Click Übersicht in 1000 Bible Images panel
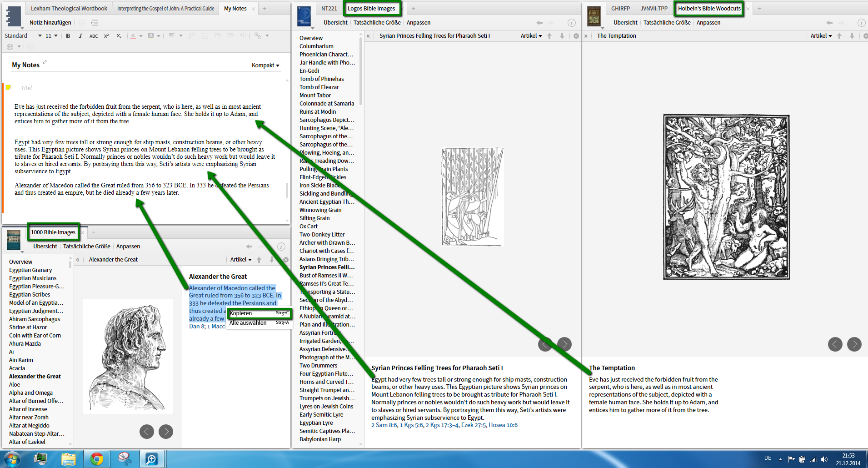The height and width of the screenshot is (468, 868). coord(45,247)
